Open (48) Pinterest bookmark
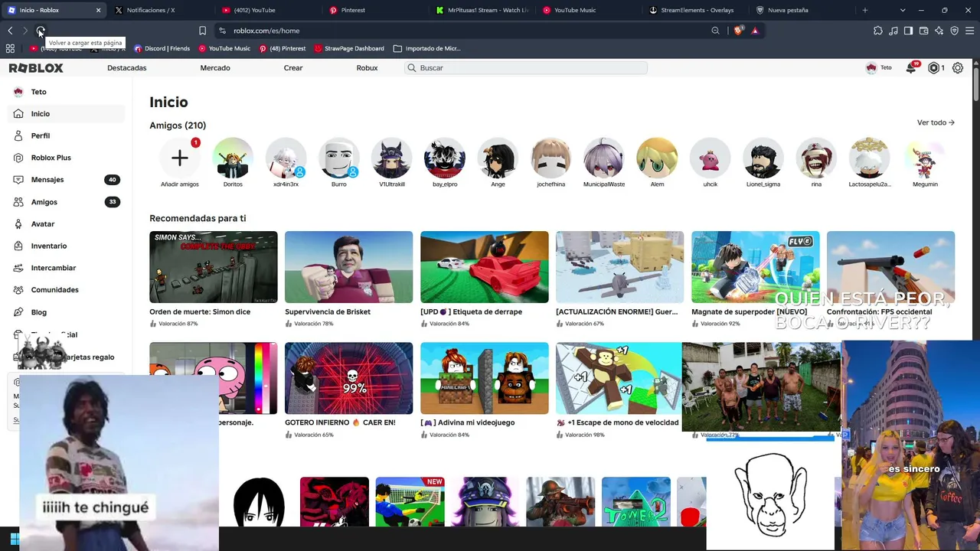980x551 pixels. click(x=283, y=48)
